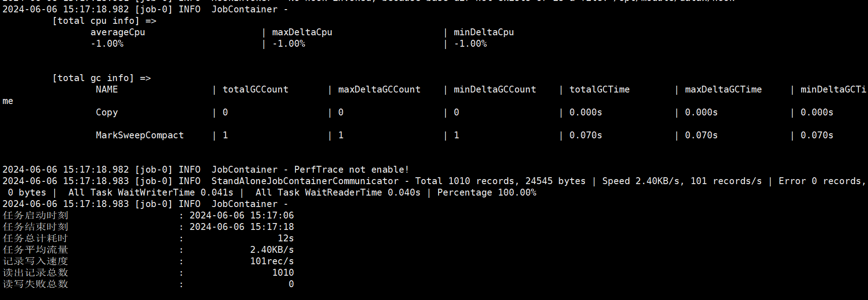Click the maxDeltaCpu header text
This screenshot has width=868, height=300.
[302, 32]
